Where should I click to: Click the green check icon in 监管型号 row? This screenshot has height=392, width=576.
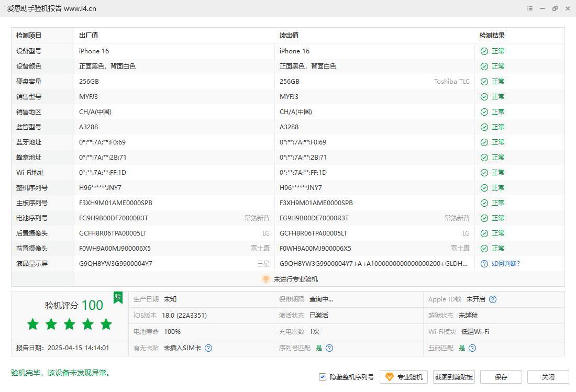coord(484,127)
